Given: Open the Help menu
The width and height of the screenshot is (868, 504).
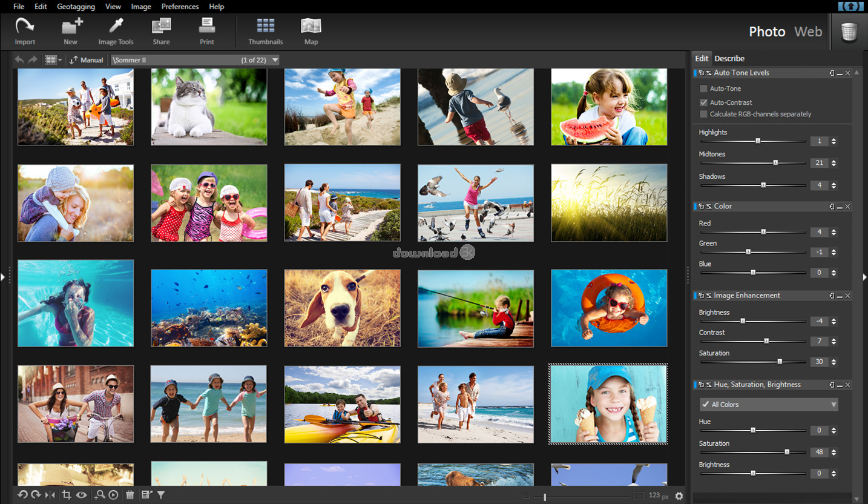Looking at the screenshot, I should [216, 7].
